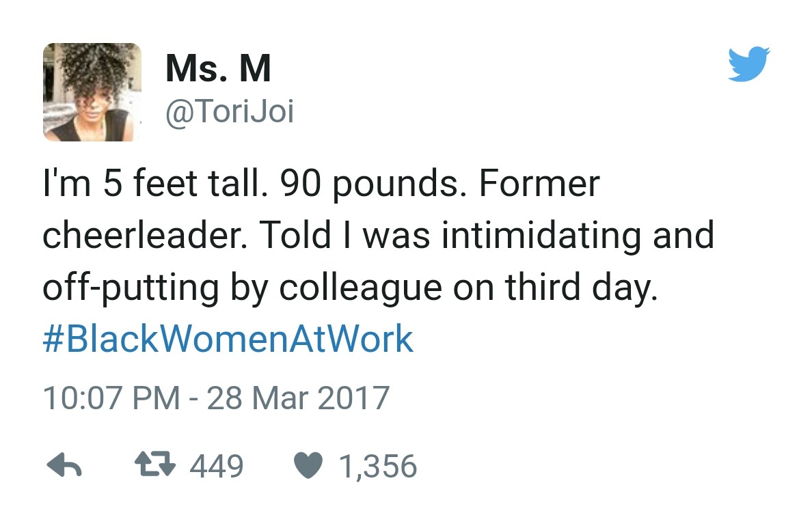Click the 28 Mar 2017 date

pos(297,398)
